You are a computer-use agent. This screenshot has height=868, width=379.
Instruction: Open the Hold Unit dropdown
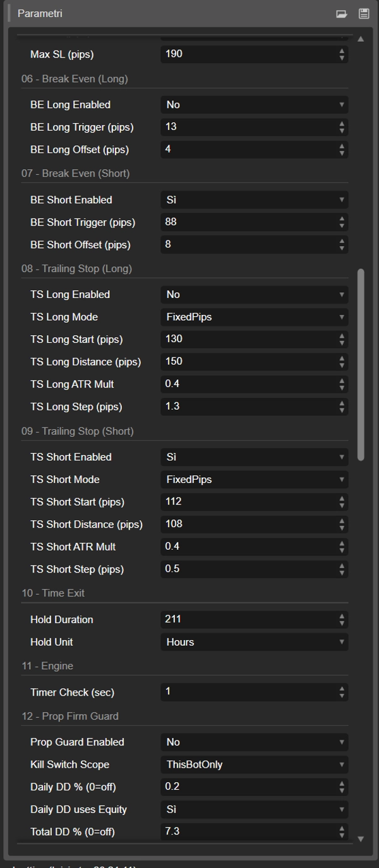coord(254,642)
